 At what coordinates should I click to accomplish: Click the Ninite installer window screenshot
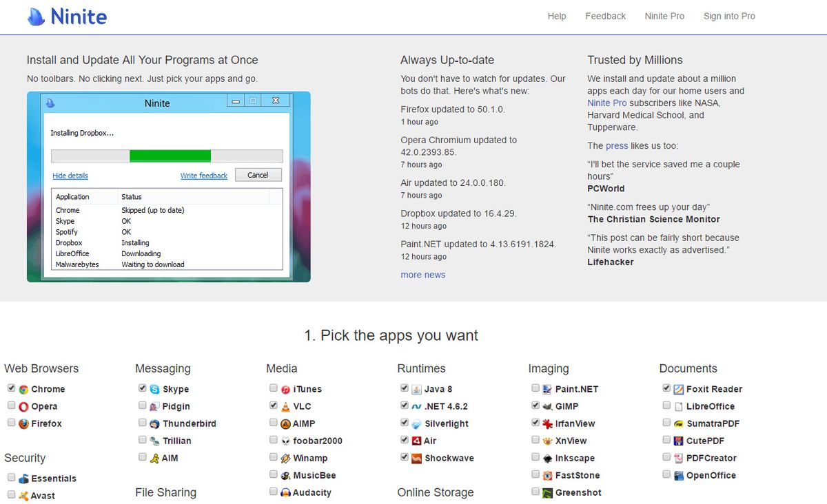(x=167, y=186)
